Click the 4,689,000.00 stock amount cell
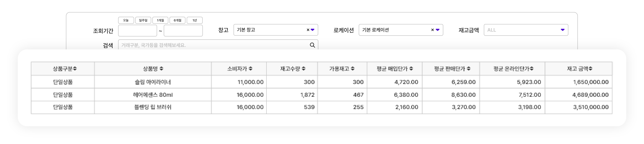 (x=579, y=95)
